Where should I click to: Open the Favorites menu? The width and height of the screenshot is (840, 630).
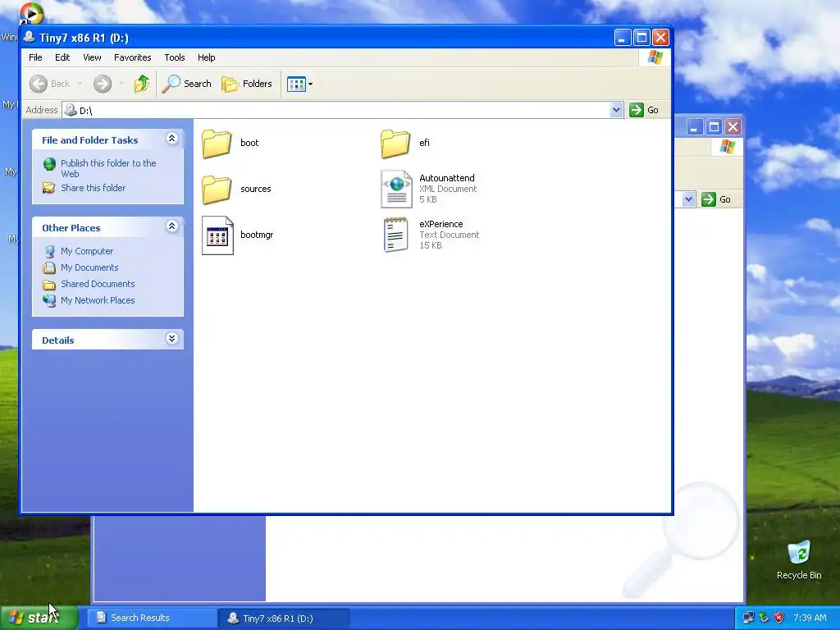132,57
